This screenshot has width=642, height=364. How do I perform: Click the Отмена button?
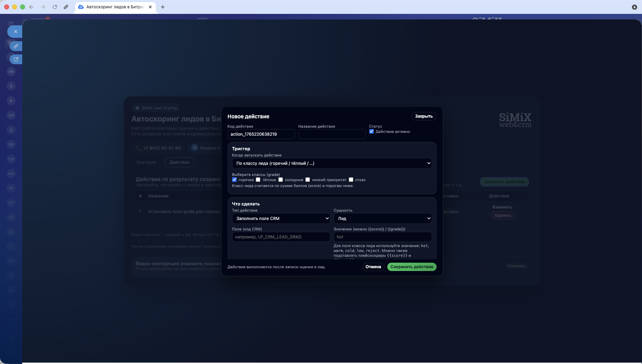click(373, 267)
